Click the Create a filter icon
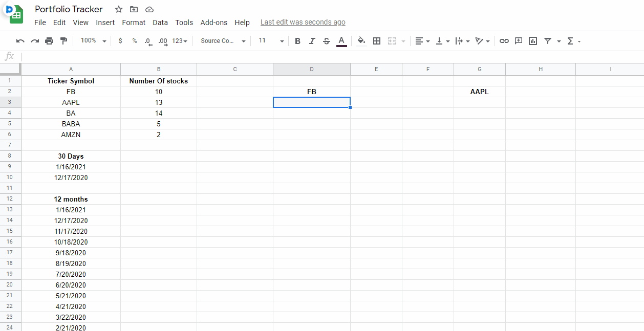This screenshot has height=331, width=644. (548, 41)
